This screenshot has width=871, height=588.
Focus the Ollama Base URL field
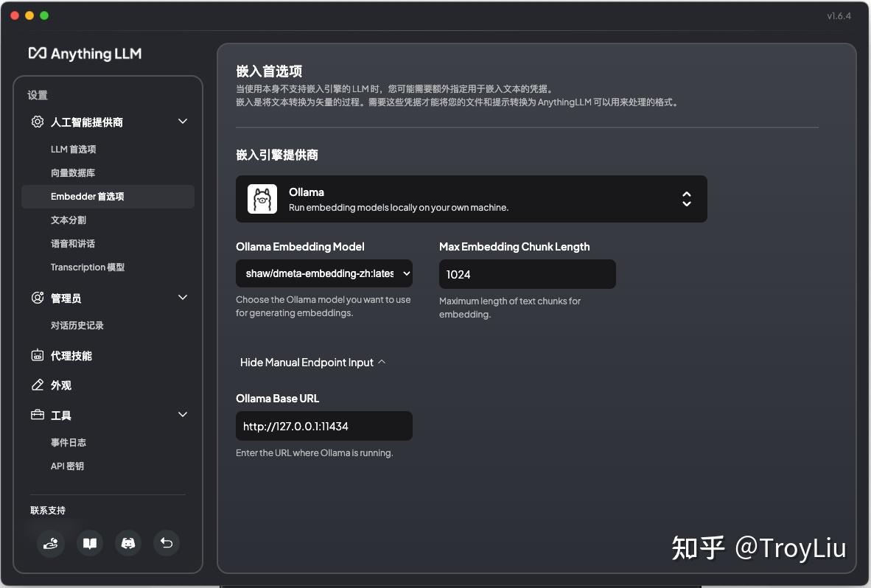[323, 426]
